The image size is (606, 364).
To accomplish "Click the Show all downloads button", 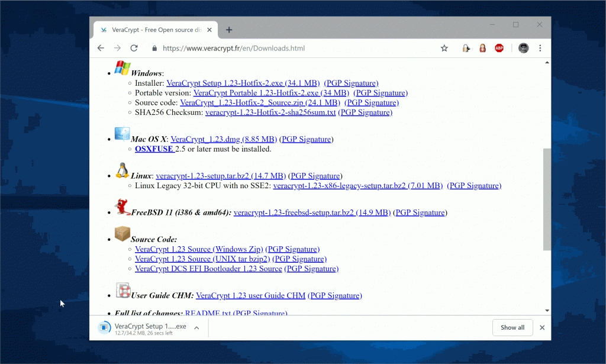I will [x=512, y=327].
